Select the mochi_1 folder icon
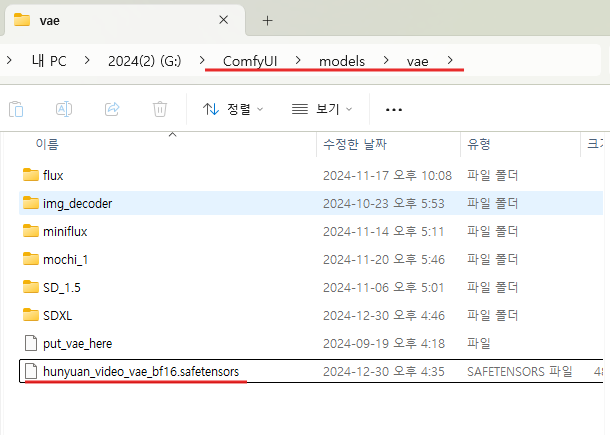610x435 pixels. [x=31, y=259]
